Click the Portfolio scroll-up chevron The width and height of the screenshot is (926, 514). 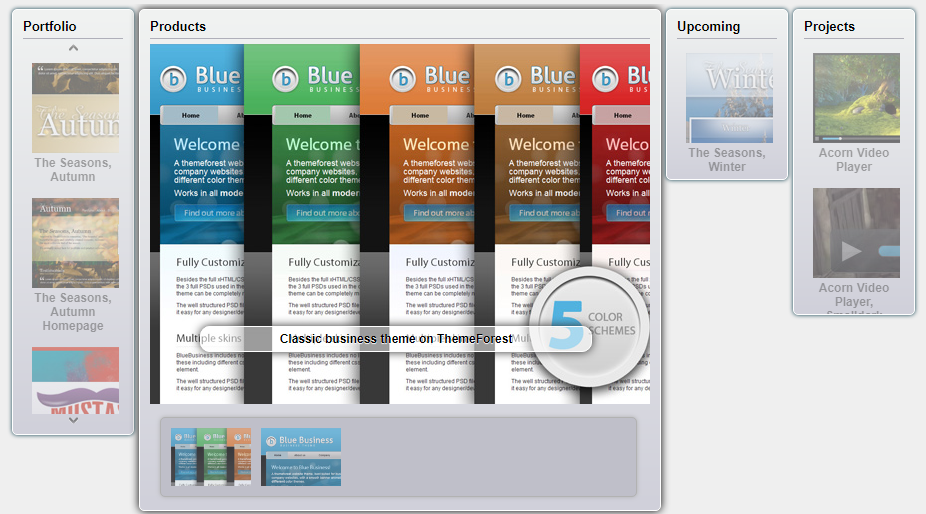click(73, 48)
